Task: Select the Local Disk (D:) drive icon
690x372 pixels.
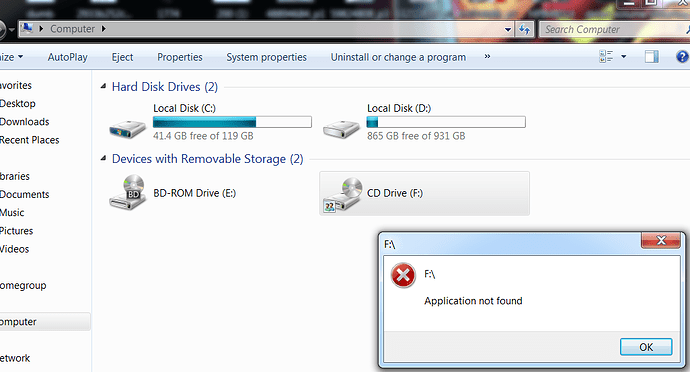Action: (x=341, y=129)
